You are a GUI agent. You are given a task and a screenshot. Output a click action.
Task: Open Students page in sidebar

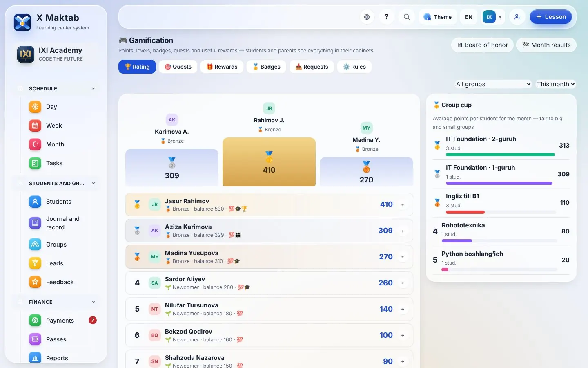(60, 202)
